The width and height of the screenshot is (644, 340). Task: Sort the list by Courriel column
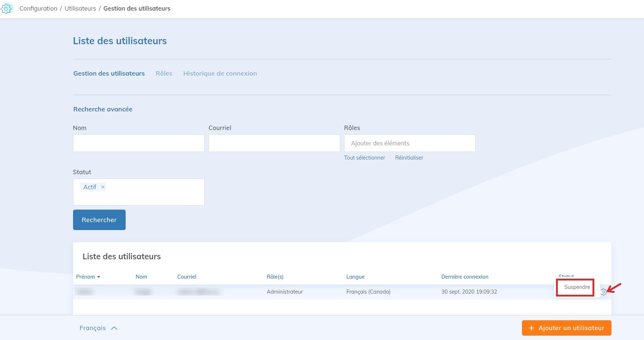[186, 277]
